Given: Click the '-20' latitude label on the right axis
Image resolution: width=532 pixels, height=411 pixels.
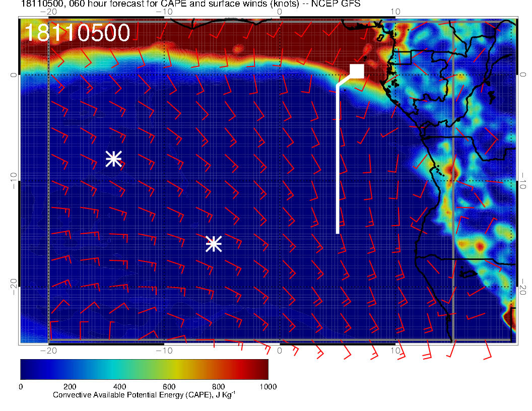Looking at the screenshot, I should [x=522, y=287].
